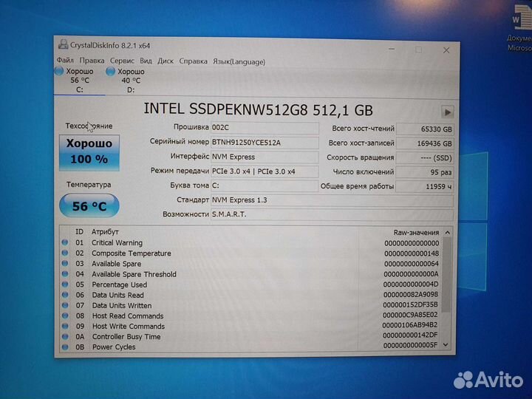
Task: Click the Буква тома field C:
Action: click(265, 186)
